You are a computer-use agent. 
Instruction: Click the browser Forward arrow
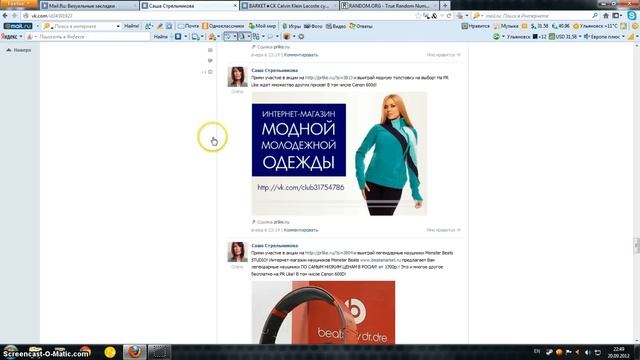[x=14, y=16]
